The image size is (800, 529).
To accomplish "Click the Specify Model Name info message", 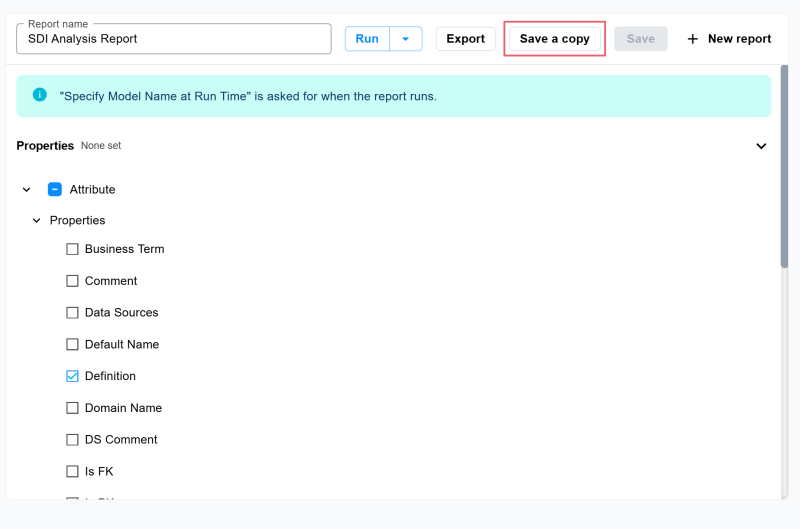I will pos(248,96).
